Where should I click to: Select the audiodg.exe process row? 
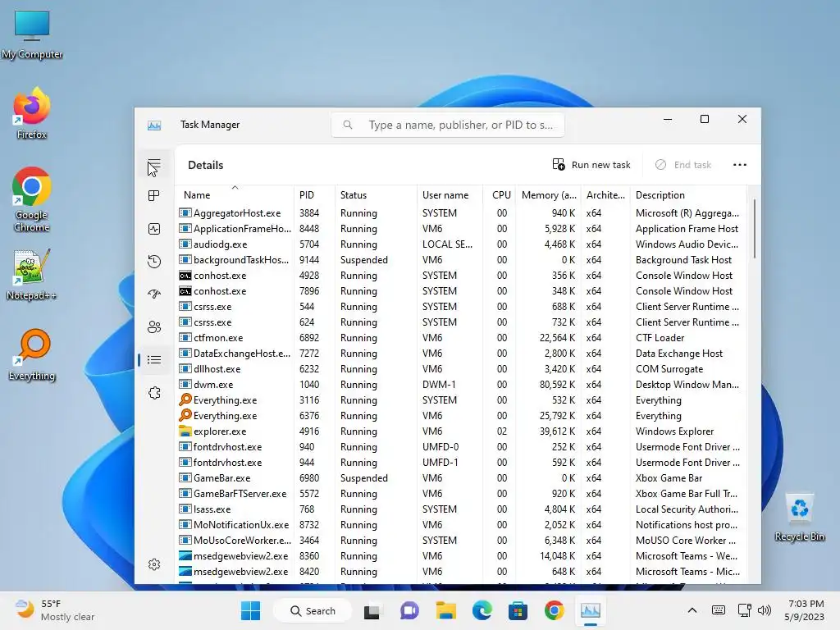tap(461, 244)
